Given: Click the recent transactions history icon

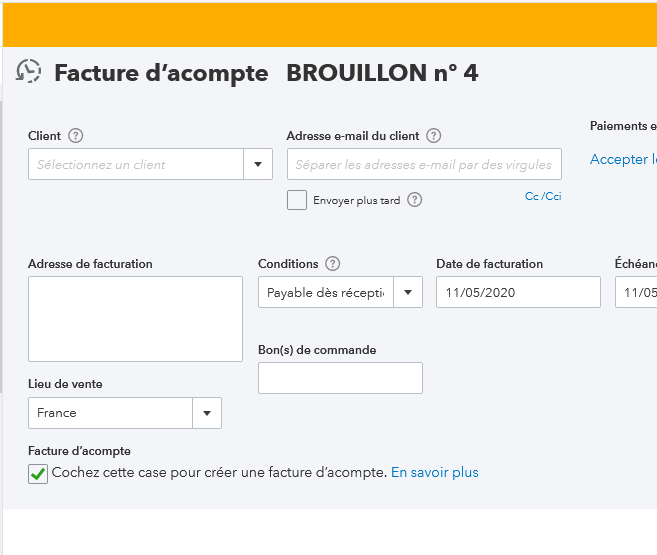Looking at the screenshot, I should pos(29,72).
